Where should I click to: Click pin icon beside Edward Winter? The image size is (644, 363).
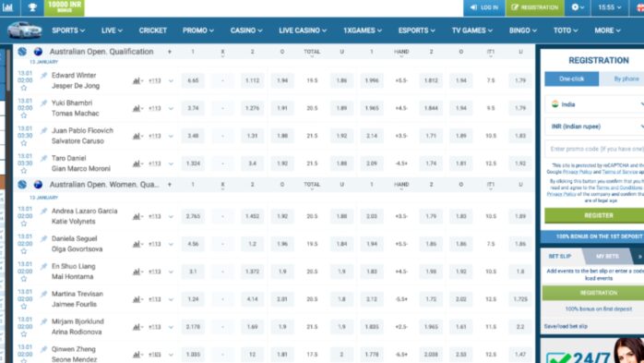point(43,76)
